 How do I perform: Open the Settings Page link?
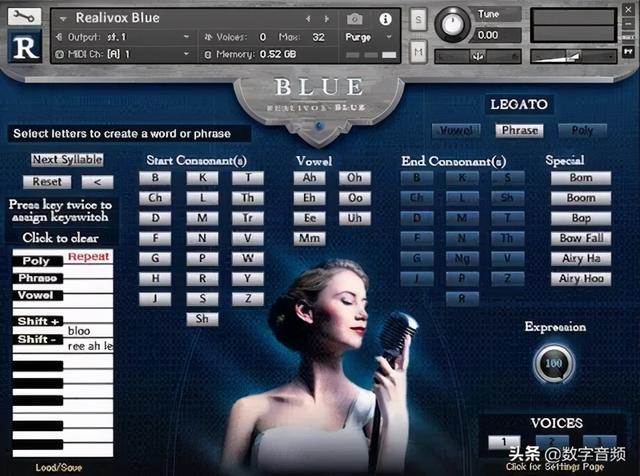[x=555, y=467]
